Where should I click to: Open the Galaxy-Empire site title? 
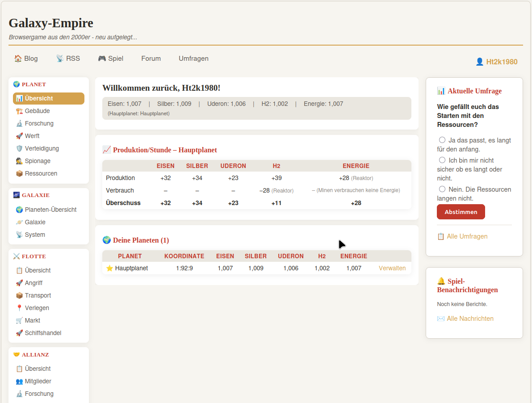point(51,23)
